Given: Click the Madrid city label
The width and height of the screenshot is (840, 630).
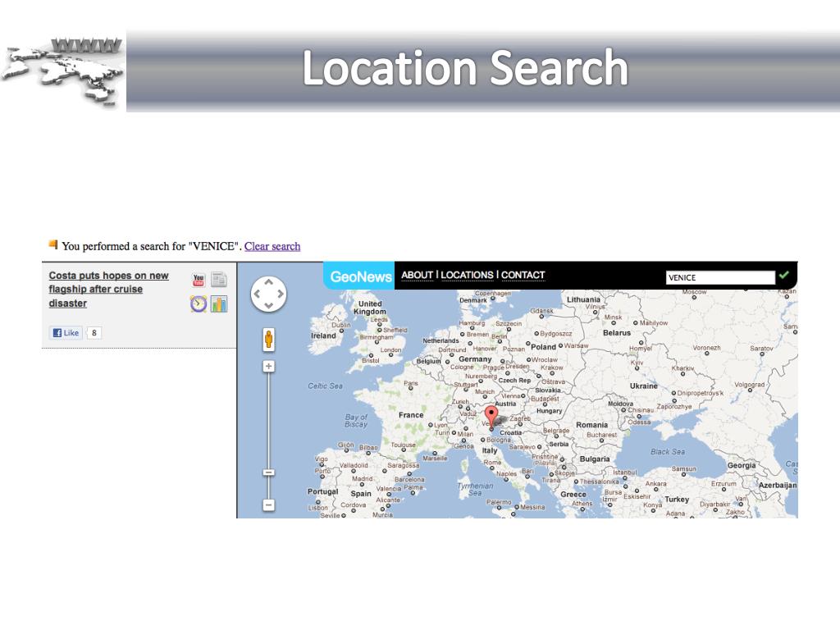Looking at the screenshot, I should coord(362,478).
